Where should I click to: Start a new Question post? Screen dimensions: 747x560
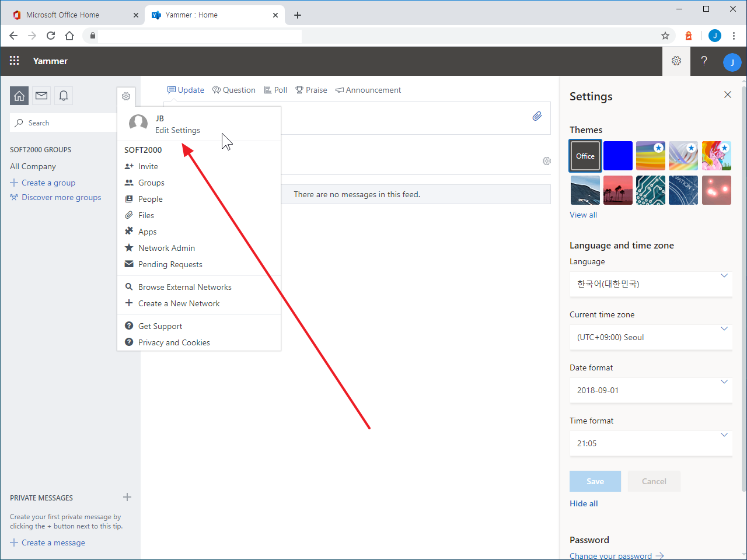coord(233,89)
